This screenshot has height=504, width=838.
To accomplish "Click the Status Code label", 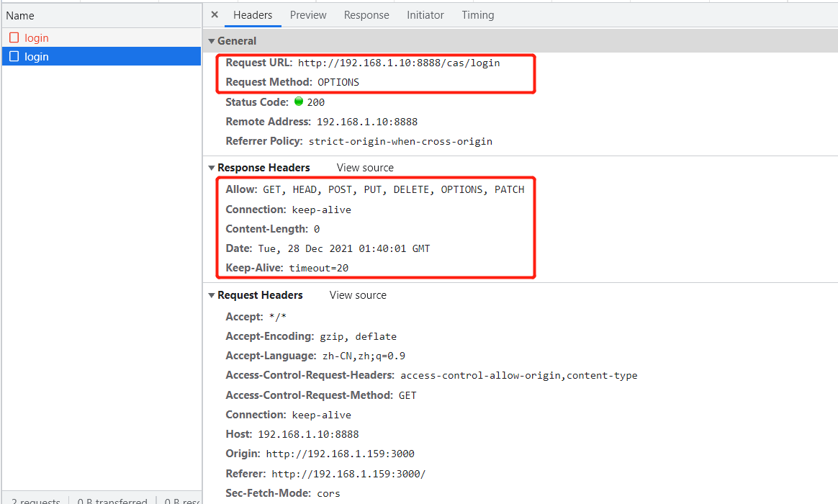I will [x=256, y=102].
